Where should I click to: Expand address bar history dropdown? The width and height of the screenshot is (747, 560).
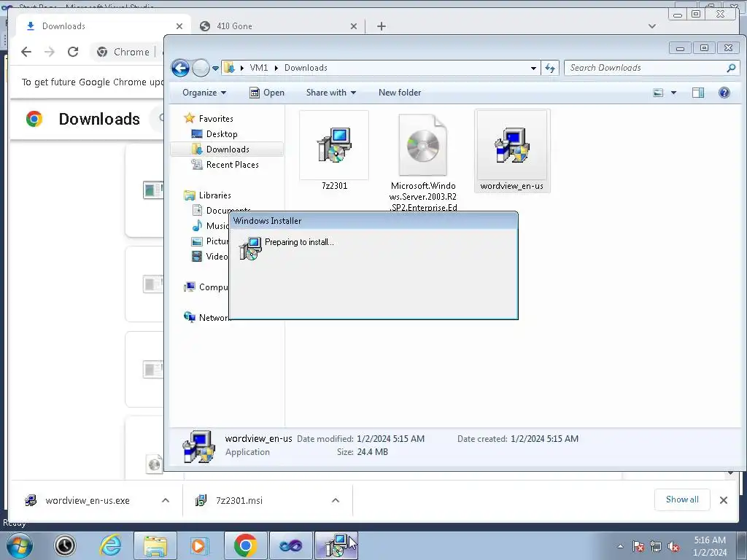pyautogui.click(x=533, y=68)
